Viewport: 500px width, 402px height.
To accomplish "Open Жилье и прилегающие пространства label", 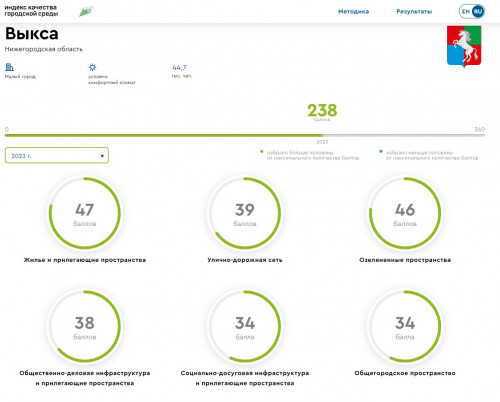I will 85,260.
